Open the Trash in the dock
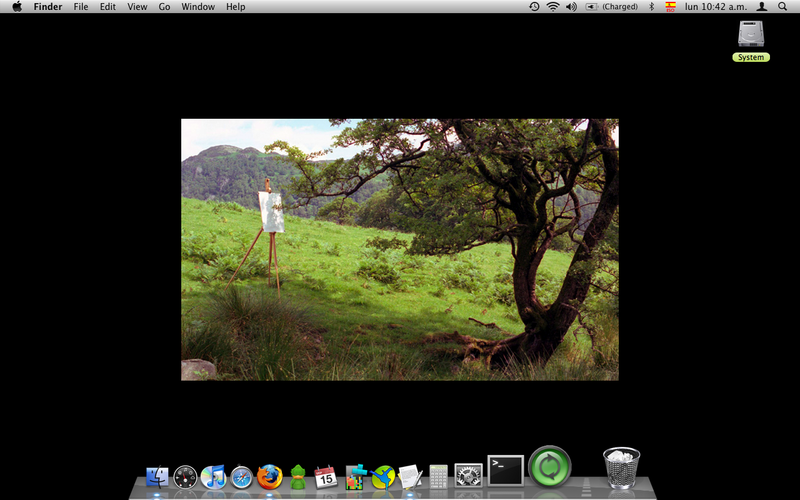 click(x=621, y=468)
